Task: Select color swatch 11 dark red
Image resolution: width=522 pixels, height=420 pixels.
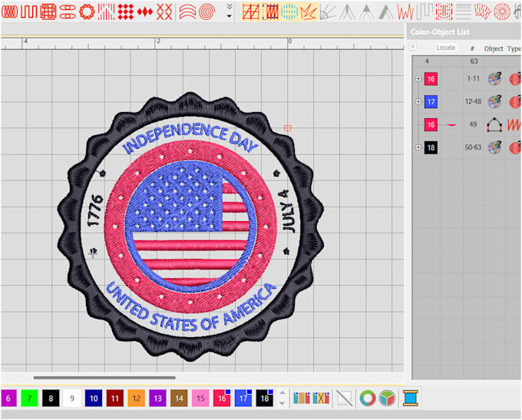Action: point(115,398)
